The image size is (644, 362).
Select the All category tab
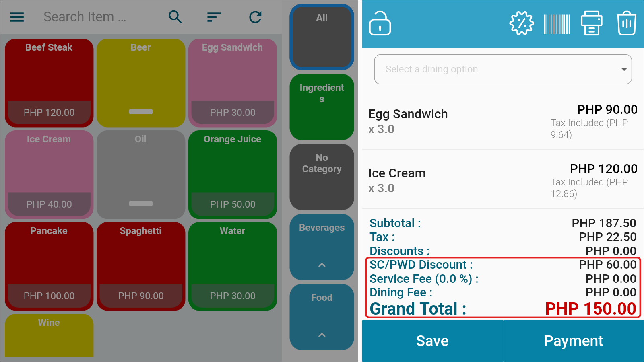pos(322,37)
